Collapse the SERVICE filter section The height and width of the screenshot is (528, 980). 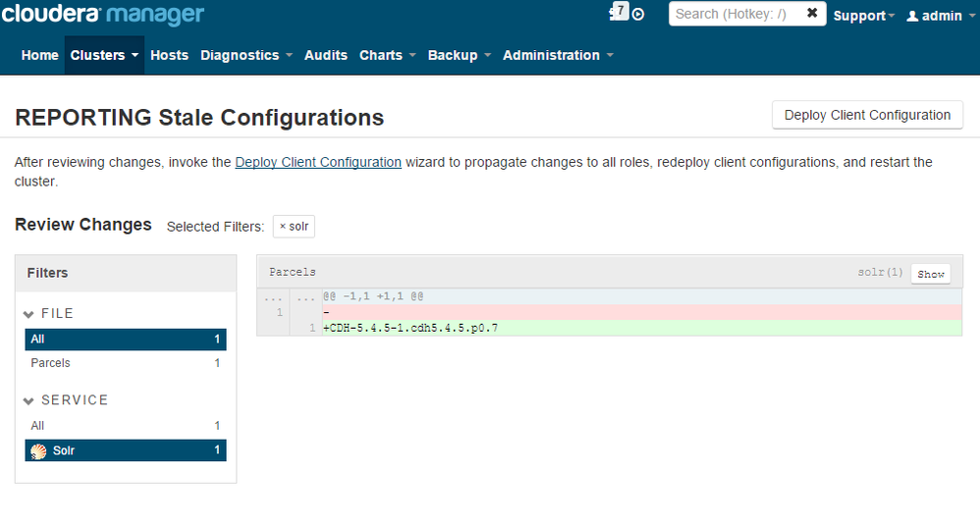point(29,400)
